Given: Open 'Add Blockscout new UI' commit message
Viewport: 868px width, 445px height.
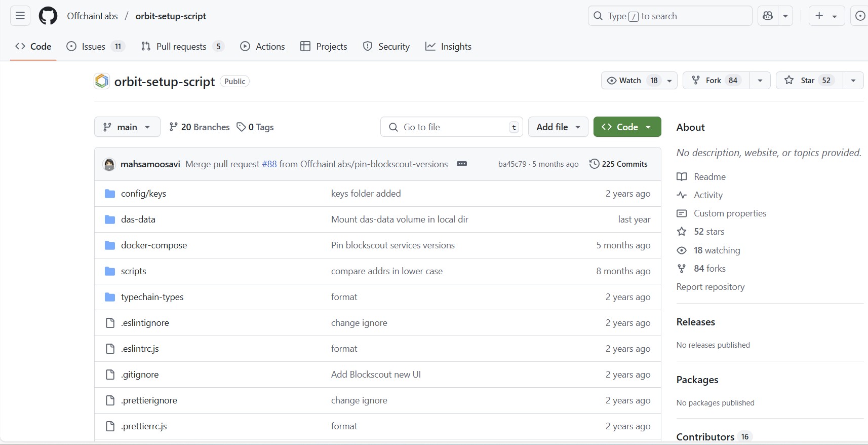Looking at the screenshot, I should pos(376,375).
